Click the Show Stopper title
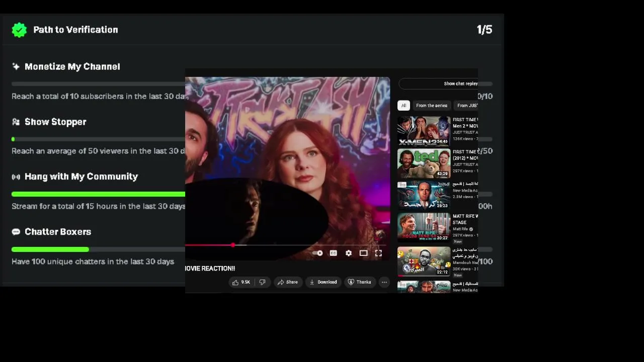Image resolution: width=644 pixels, height=362 pixels. [x=55, y=122]
